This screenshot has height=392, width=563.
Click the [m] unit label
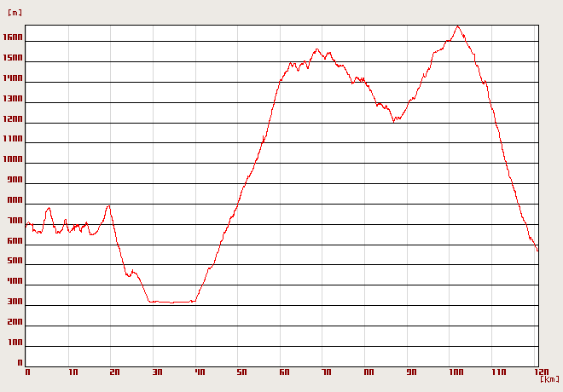pos(15,13)
